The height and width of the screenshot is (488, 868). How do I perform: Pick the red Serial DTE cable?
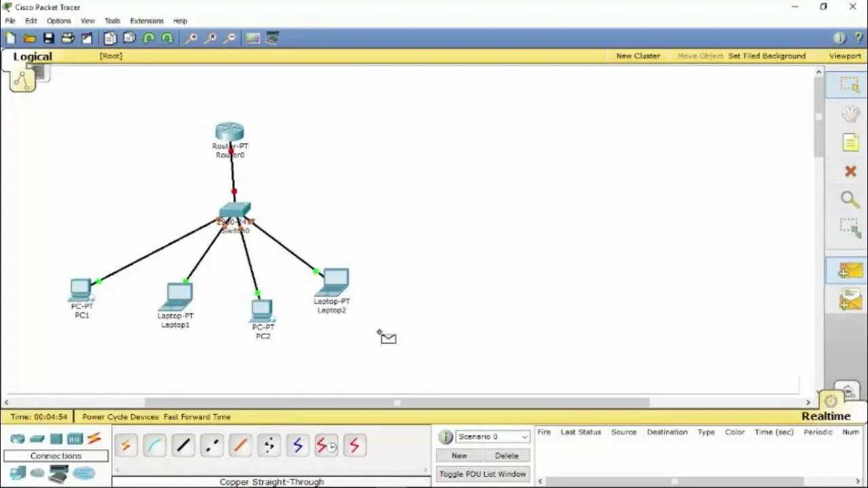click(354, 445)
